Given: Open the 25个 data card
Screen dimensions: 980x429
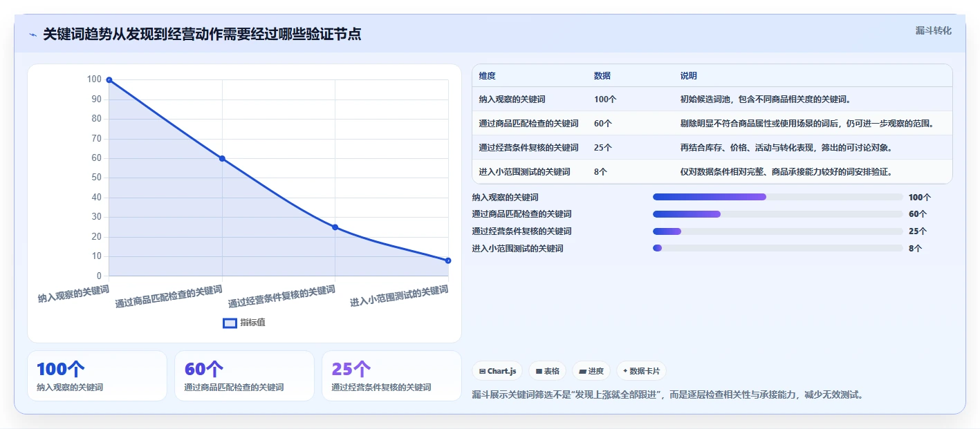Looking at the screenshot, I should (391, 376).
